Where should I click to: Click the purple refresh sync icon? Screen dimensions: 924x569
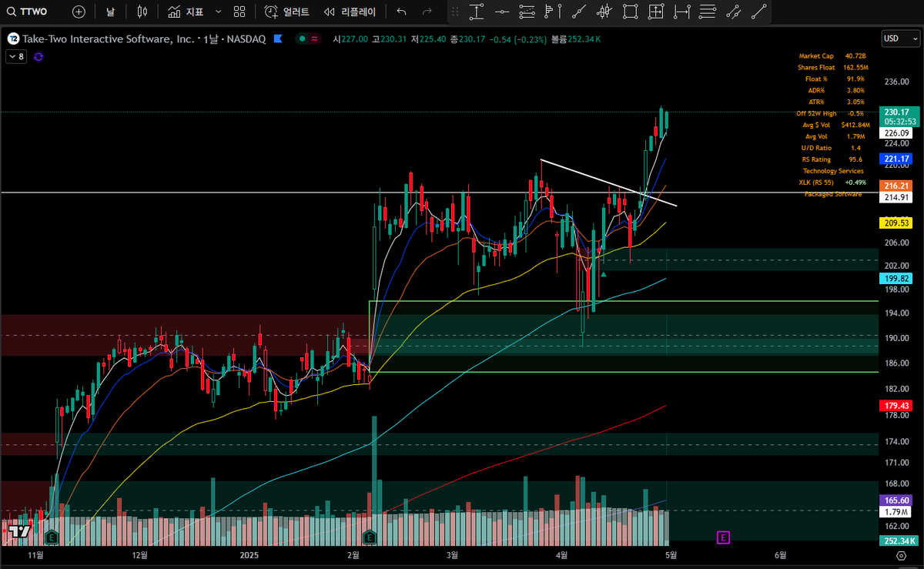coord(38,56)
